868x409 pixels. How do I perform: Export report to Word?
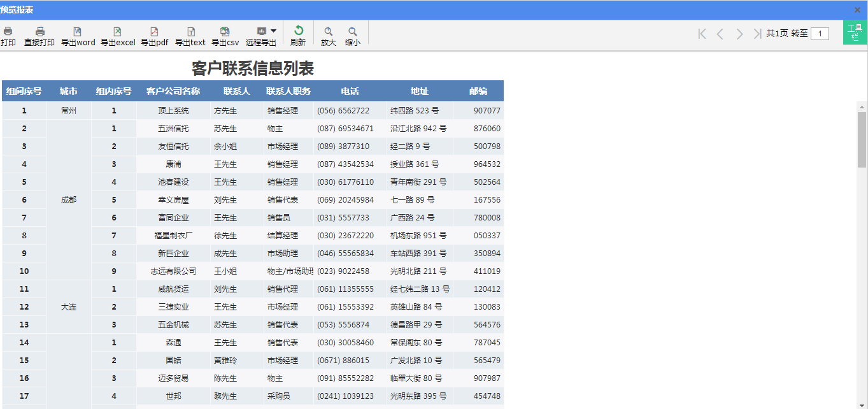click(x=78, y=32)
